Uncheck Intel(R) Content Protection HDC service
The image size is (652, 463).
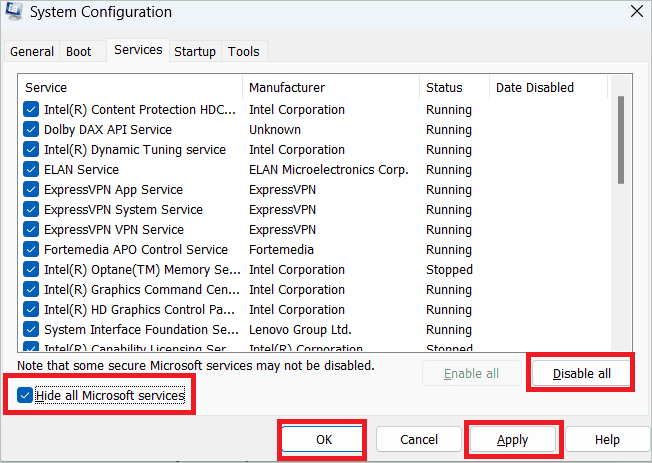click(x=31, y=109)
